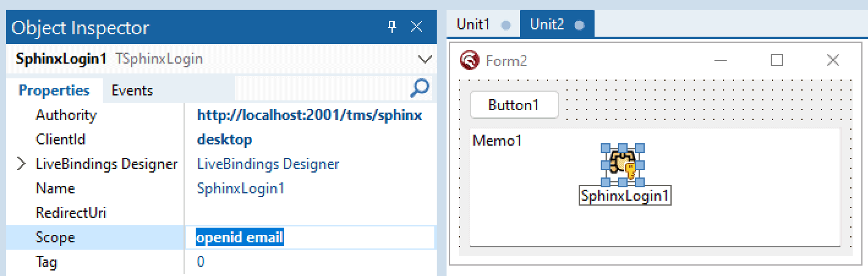Viewport: 868px width, 276px height.
Task: Click the empty RedirectUri value field
Action: (x=310, y=213)
